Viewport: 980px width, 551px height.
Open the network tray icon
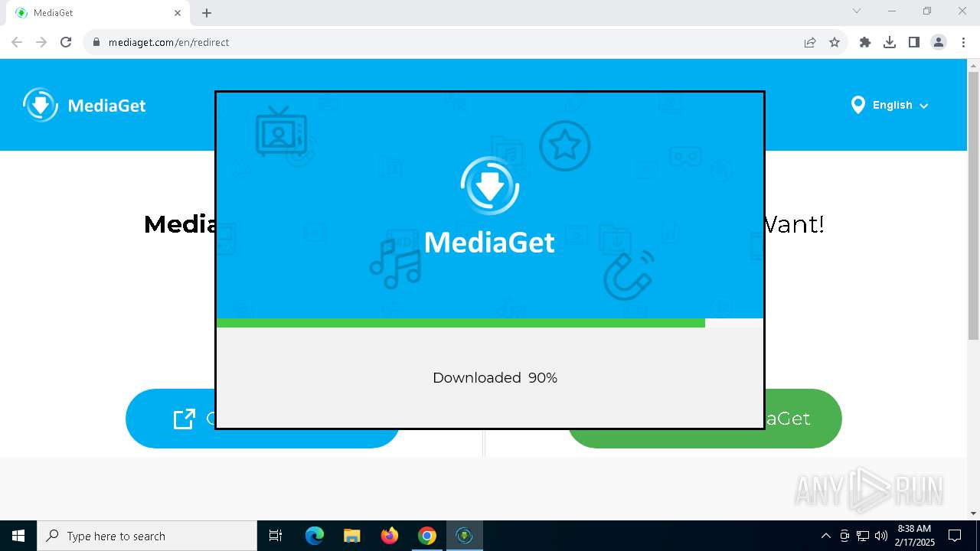click(863, 536)
